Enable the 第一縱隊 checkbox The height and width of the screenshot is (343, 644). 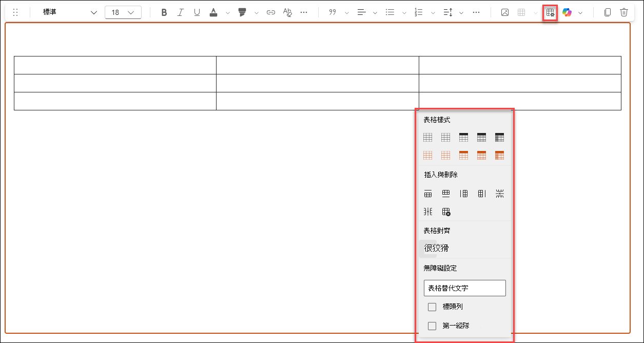pos(432,326)
